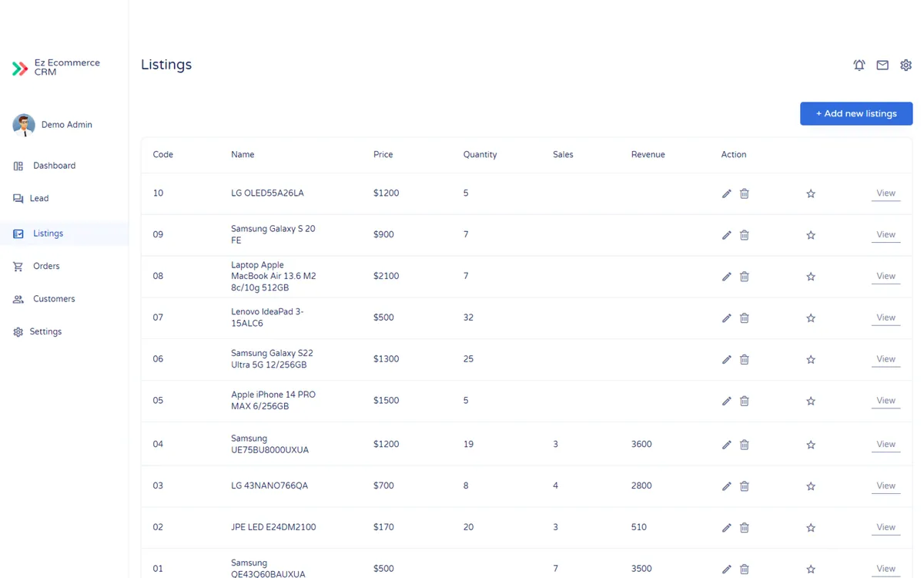The height and width of the screenshot is (578, 924).
Task: Click the Listings page heading
Action: pos(166,65)
